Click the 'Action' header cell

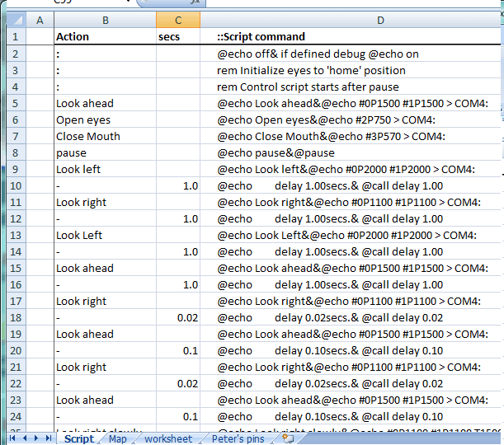point(105,36)
